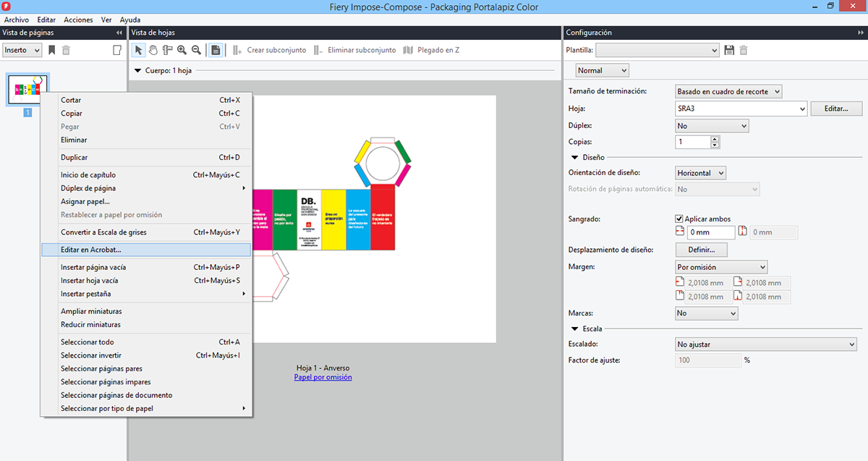Open the Acciones menu
Image resolution: width=868 pixels, height=461 pixels.
pos(78,20)
